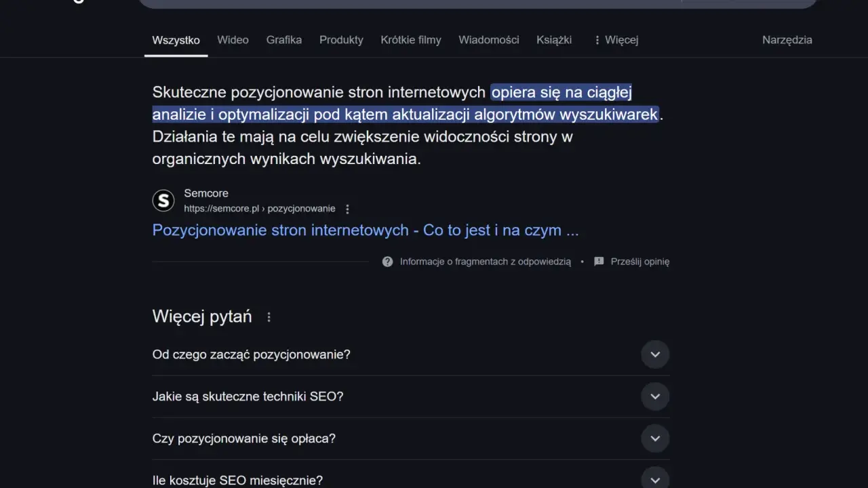Select the Wszystko tab

click(176, 40)
